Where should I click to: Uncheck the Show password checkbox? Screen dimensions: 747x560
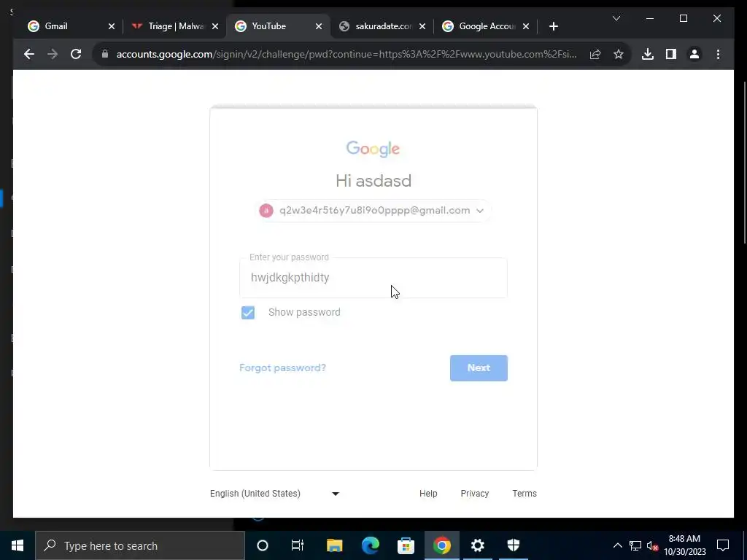coord(248,312)
